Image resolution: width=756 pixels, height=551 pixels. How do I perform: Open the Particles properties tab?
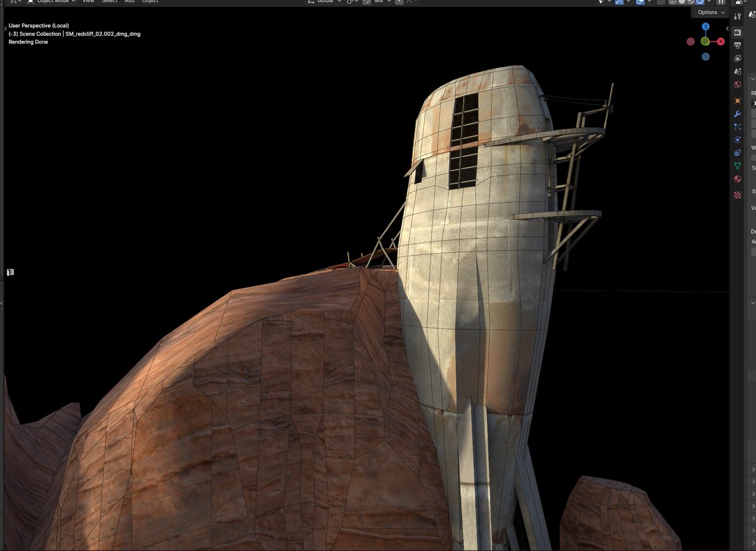[x=738, y=127]
